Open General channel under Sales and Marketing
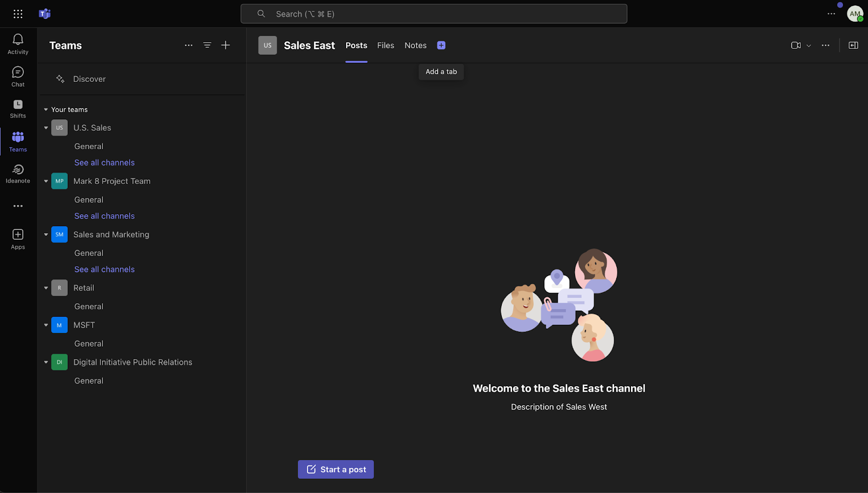 pos(89,253)
